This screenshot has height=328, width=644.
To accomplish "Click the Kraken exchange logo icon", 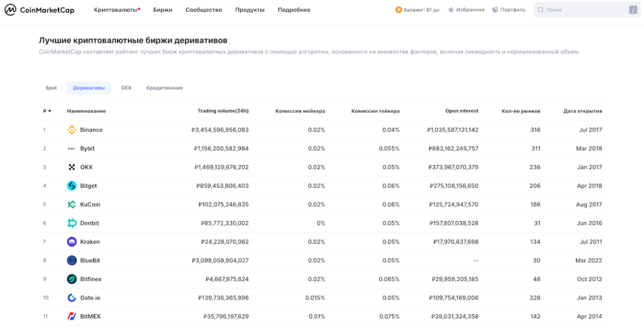I will point(72,242).
